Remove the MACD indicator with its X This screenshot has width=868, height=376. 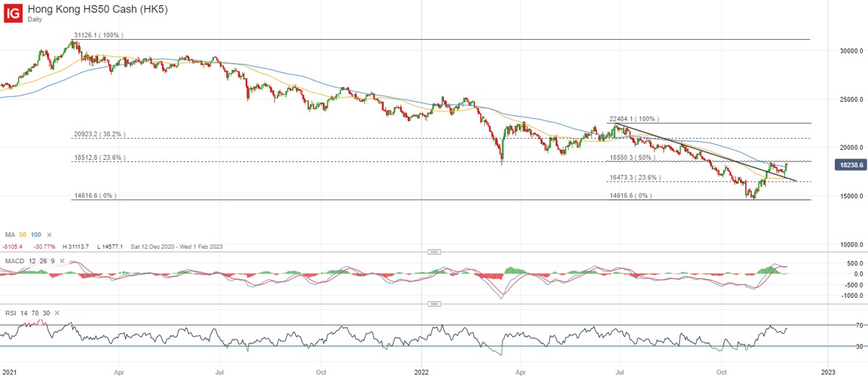point(62,261)
